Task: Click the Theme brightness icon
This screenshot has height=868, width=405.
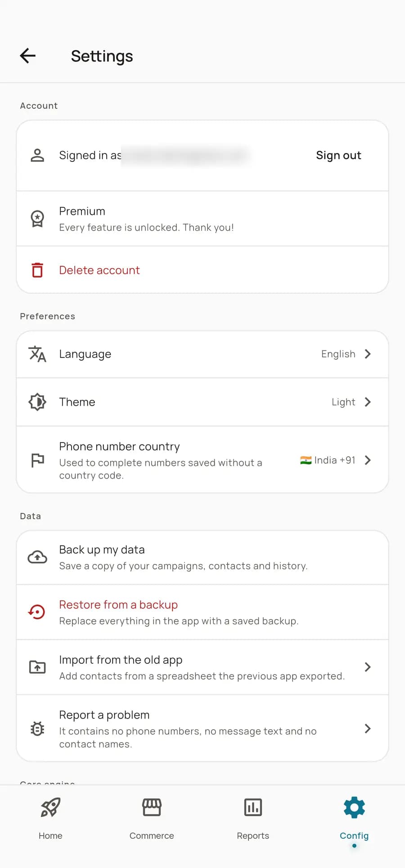Action: pos(37,402)
